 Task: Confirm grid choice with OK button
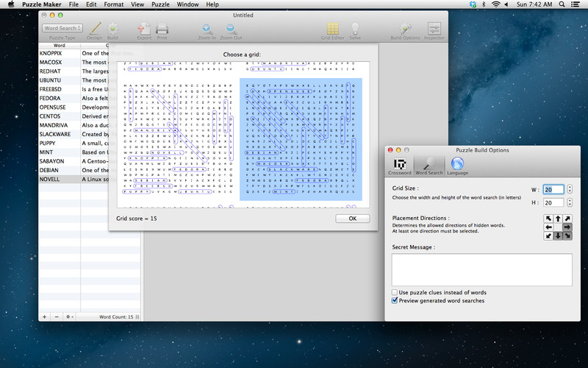pos(353,219)
